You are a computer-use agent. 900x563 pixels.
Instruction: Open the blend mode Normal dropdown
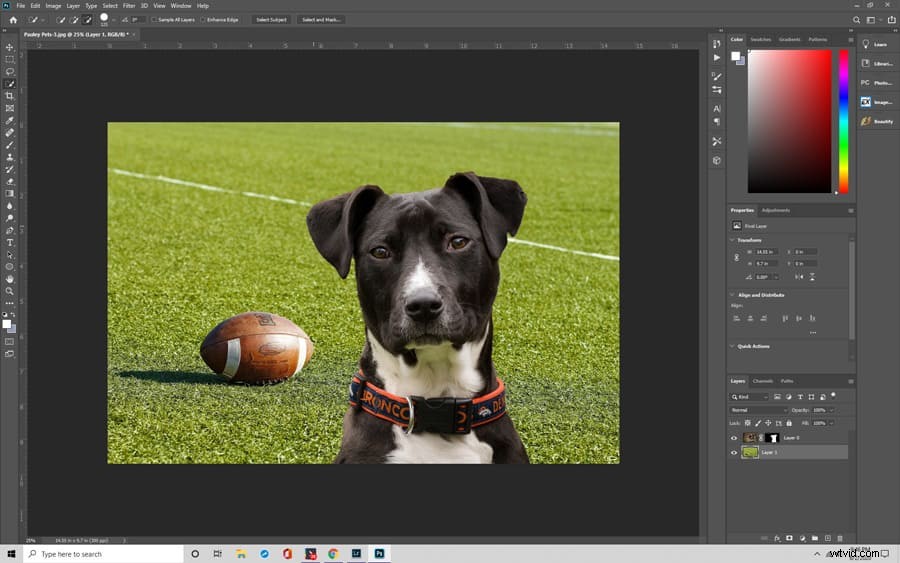click(759, 410)
